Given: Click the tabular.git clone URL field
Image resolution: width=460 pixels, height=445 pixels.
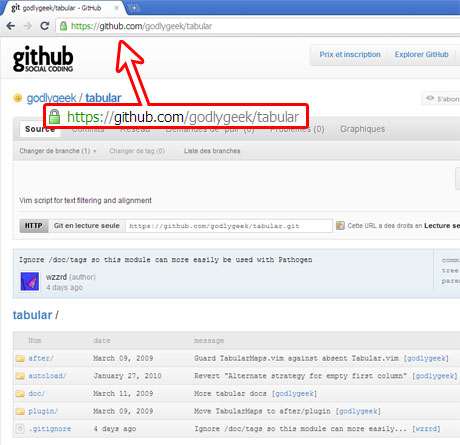Looking at the screenshot, I should click(x=229, y=226).
